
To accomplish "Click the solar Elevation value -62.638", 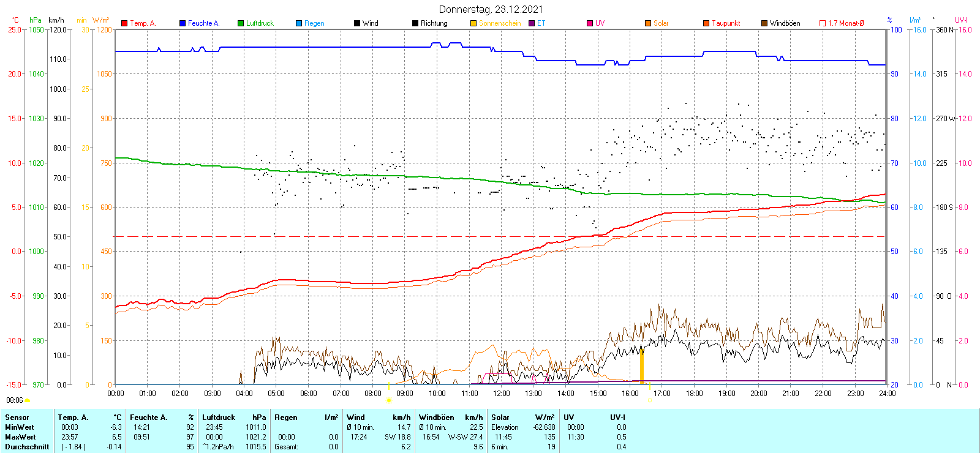I will click(x=544, y=427).
